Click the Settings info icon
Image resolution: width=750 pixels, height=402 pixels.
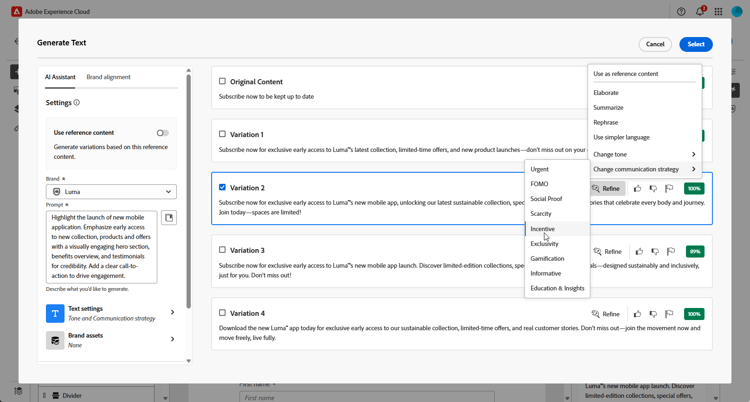point(77,102)
